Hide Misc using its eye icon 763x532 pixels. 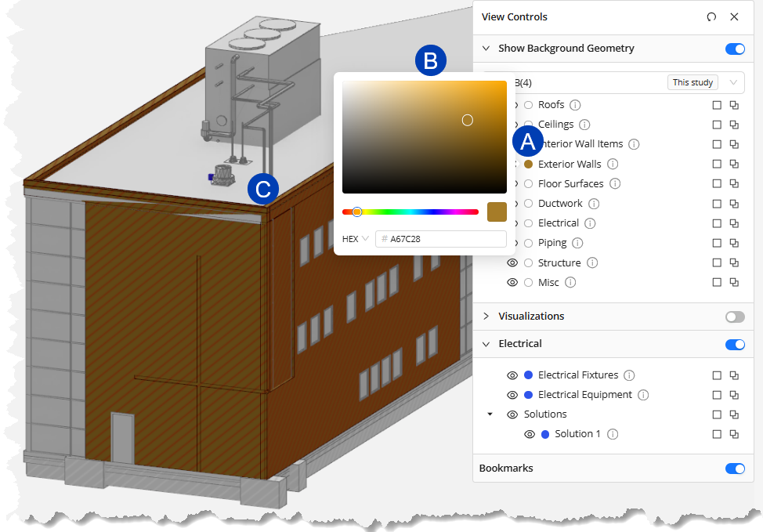tap(512, 282)
